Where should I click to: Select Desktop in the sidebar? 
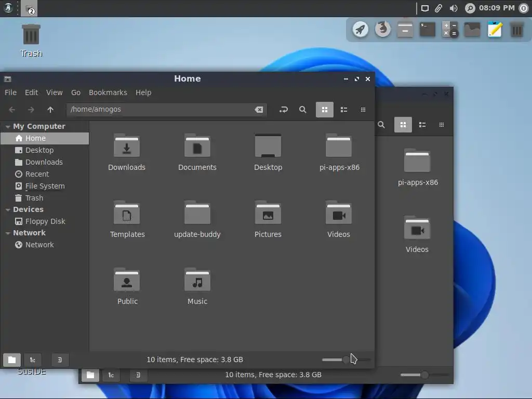[x=45, y=150]
